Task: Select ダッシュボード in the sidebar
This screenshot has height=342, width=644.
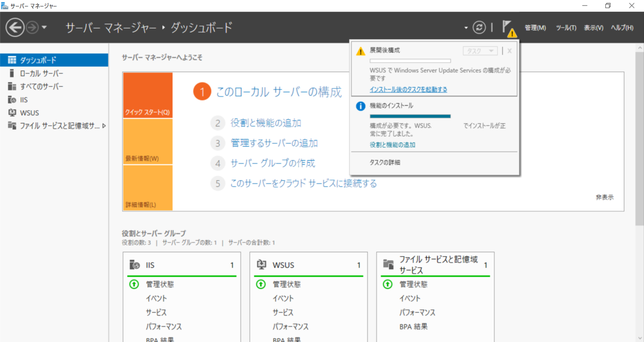Action: click(54, 60)
